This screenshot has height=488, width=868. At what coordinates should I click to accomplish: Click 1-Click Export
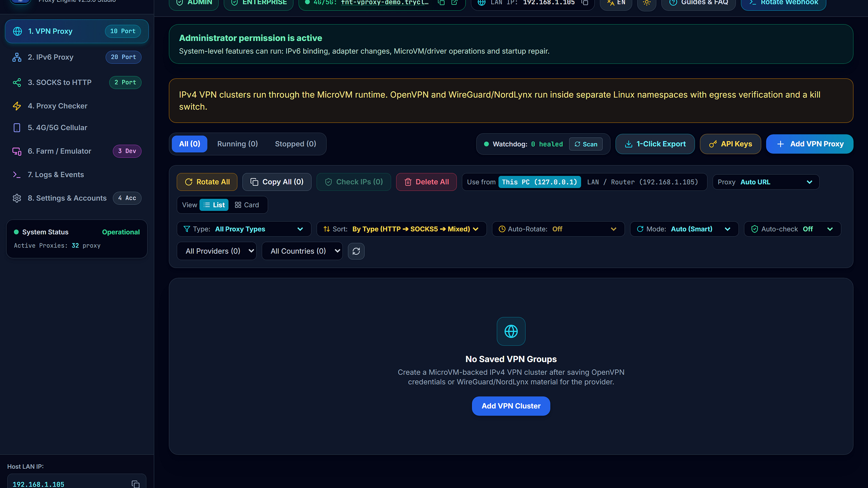point(655,144)
